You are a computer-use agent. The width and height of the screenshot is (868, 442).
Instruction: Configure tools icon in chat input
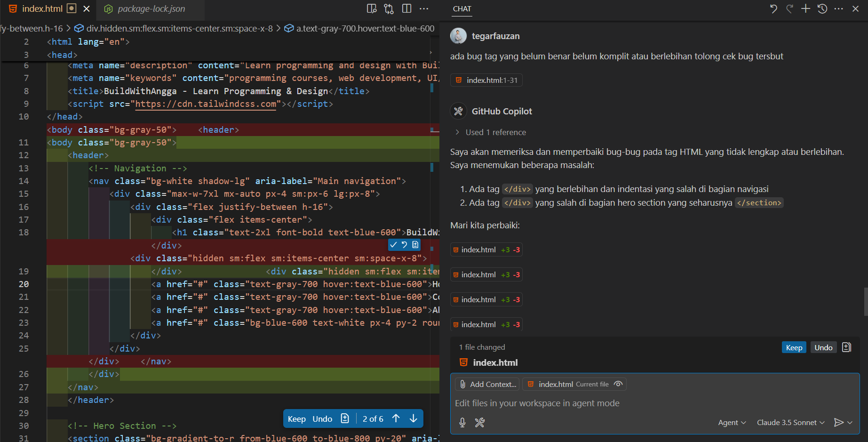[479, 422]
